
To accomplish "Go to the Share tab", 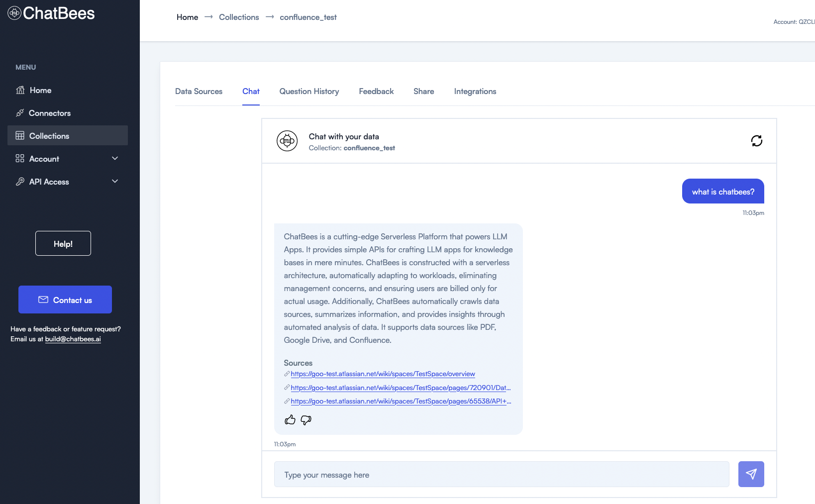I will tap(423, 92).
